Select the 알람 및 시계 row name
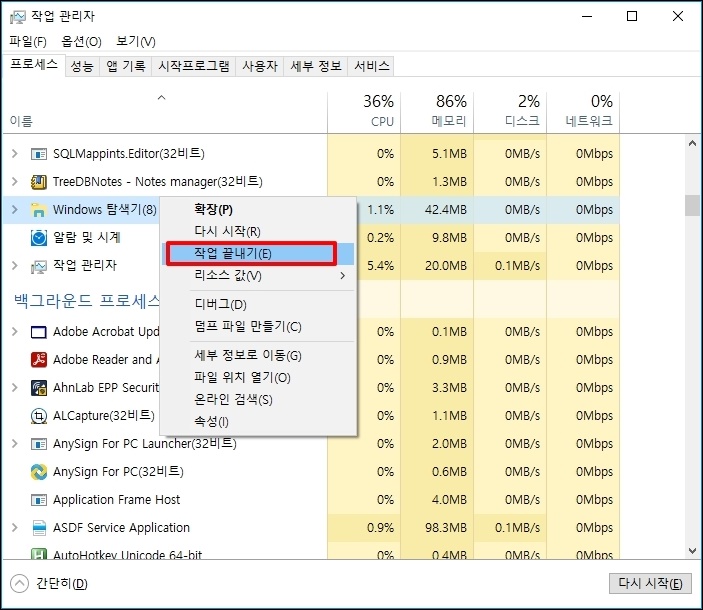The width and height of the screenshot is (703, 610). (x=87, y=237)
